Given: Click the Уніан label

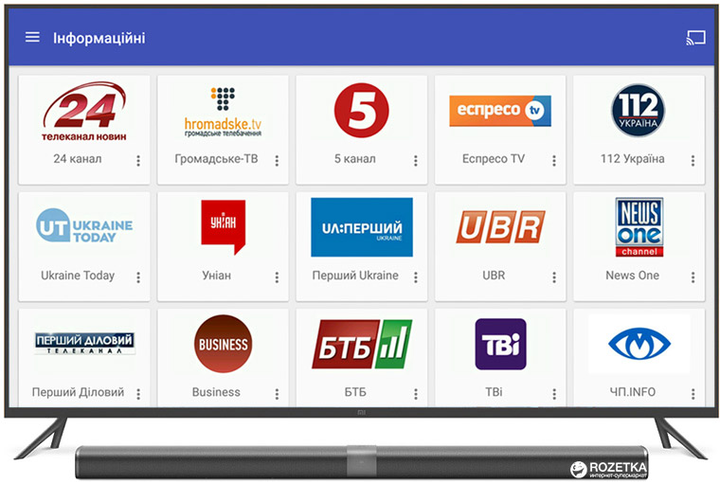Looking at the screenshot, I should tap(216, 275).
